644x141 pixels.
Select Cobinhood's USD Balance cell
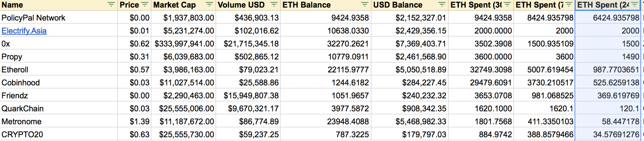click(x=410, y=83)
